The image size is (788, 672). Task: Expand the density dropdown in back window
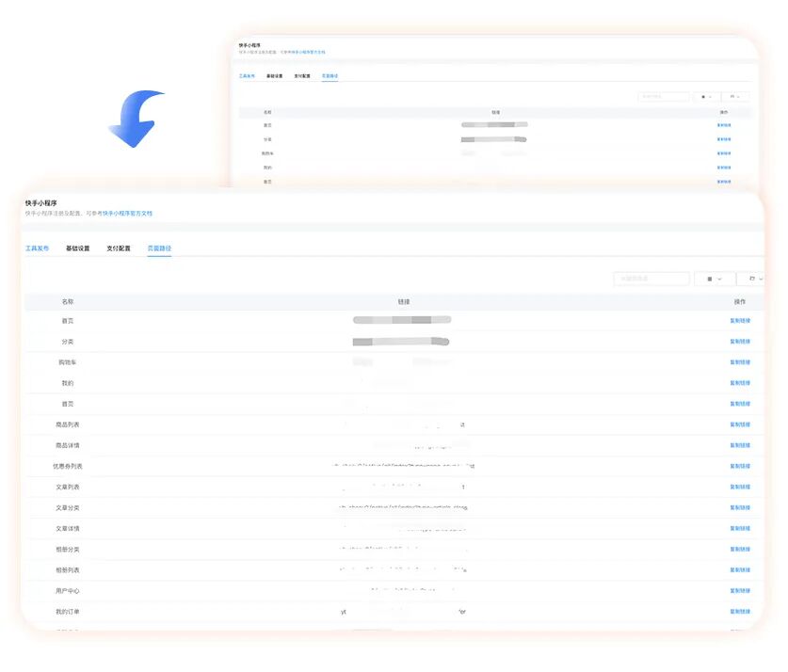tap(706, 96)
